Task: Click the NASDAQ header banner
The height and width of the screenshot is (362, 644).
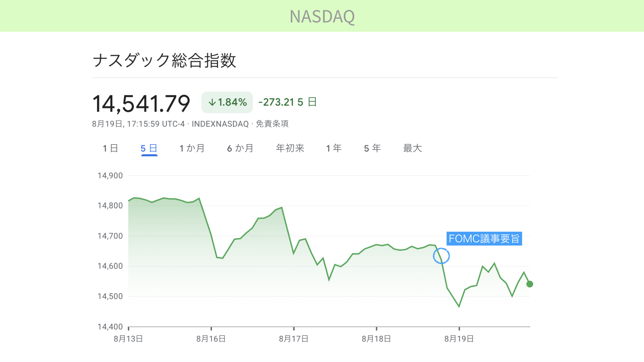Action: [x=322, y=16]
